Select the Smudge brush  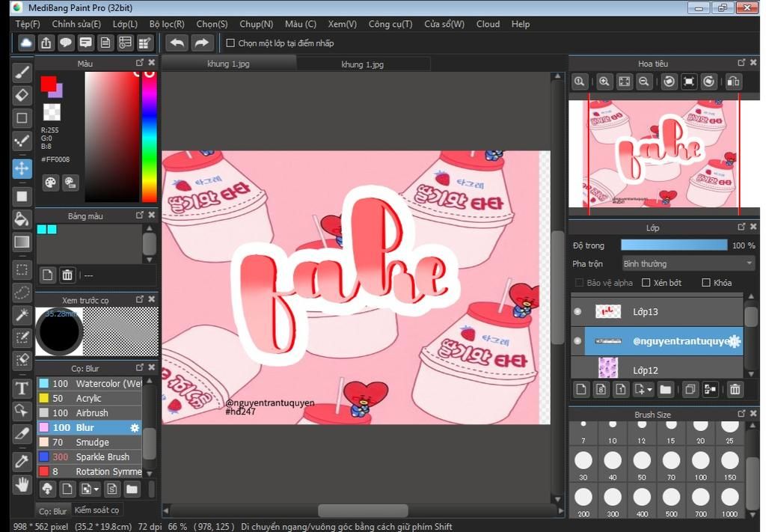click(90, 442)
